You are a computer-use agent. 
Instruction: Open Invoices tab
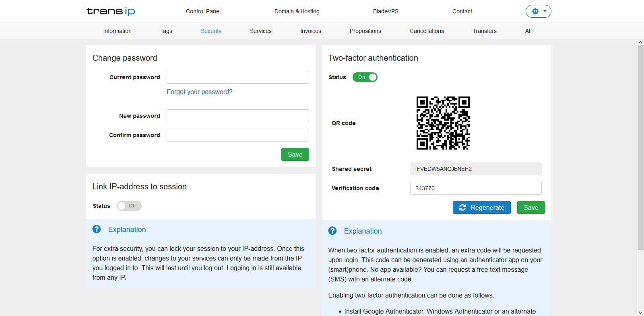click(x=311, y=31)
